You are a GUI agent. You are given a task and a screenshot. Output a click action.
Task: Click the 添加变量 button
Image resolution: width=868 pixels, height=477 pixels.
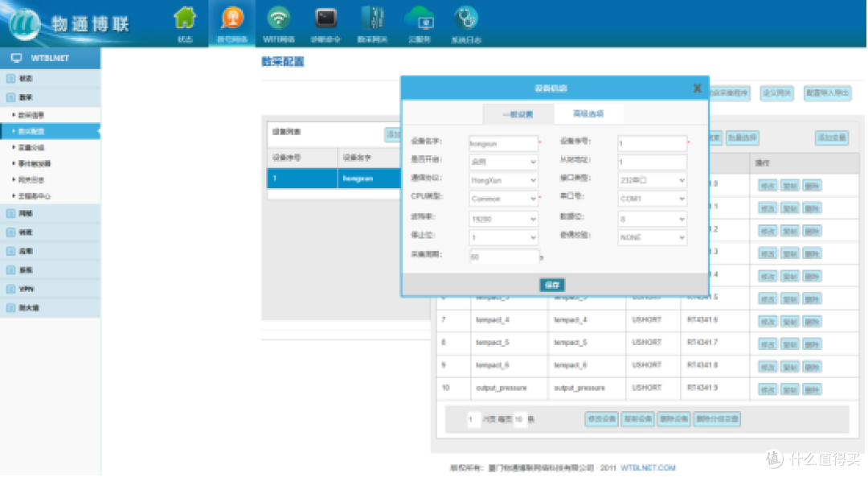point(832,138)
